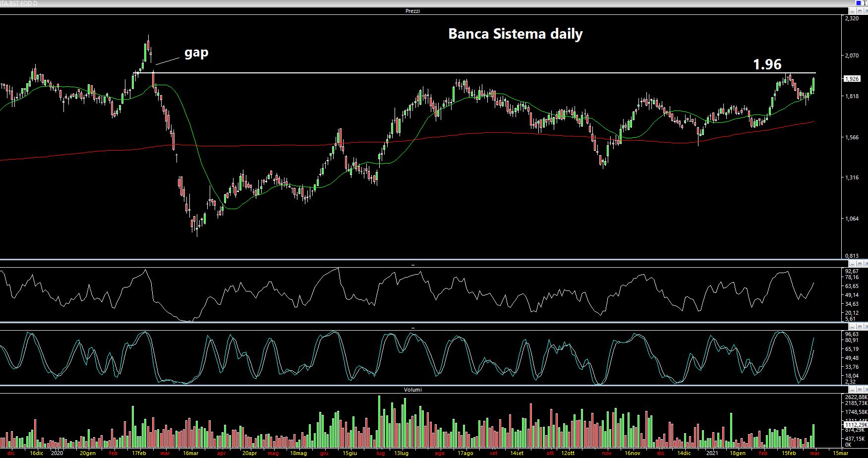
Task: Maximize the Volumi pane
Action: 860,390
